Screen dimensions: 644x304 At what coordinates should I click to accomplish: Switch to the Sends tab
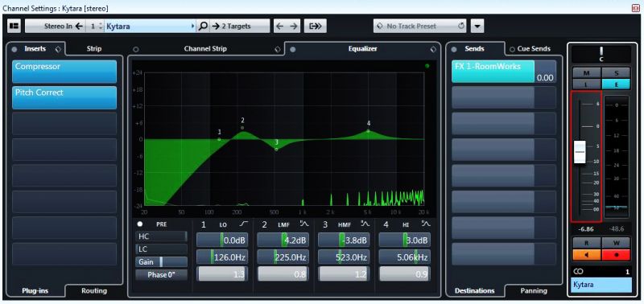(474, 49)
